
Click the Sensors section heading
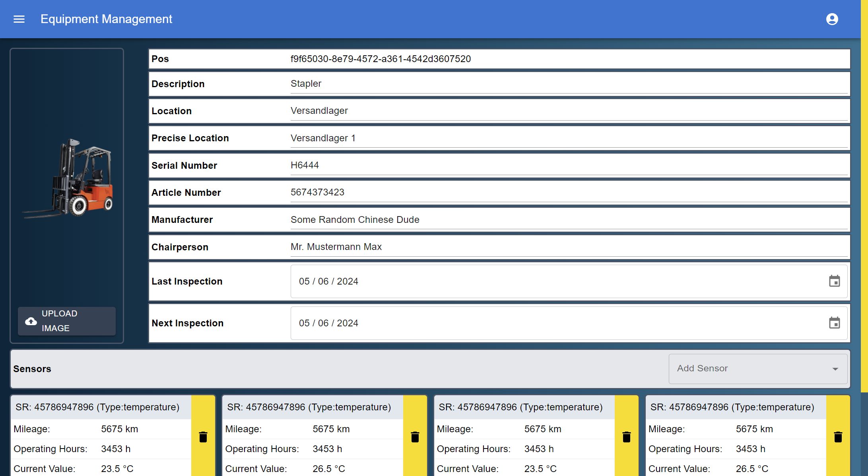tap(32, 369)
